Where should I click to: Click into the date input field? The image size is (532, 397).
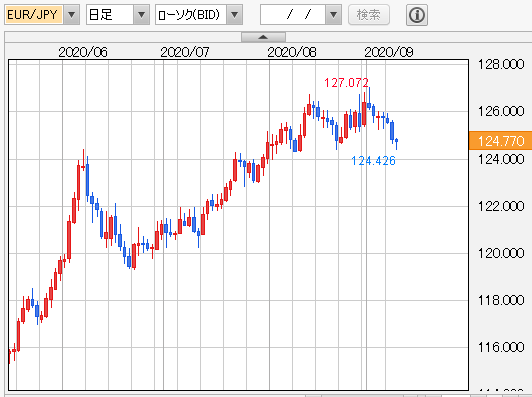click(293, 15)
